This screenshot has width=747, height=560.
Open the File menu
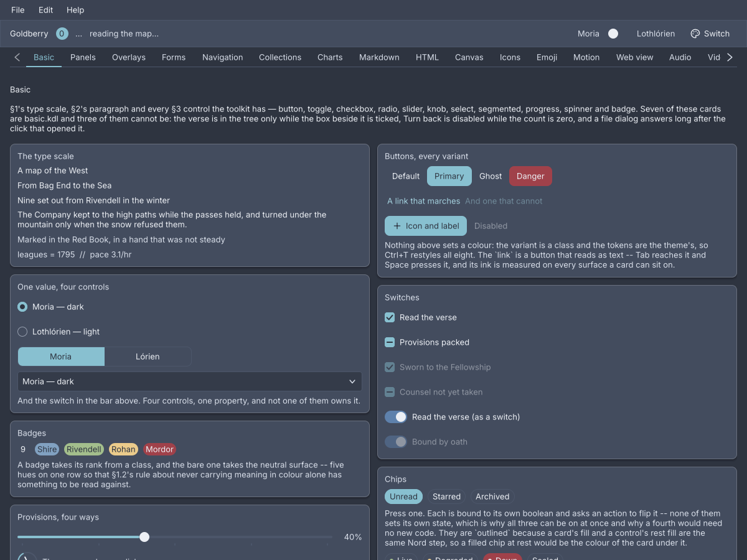(18, 10)
